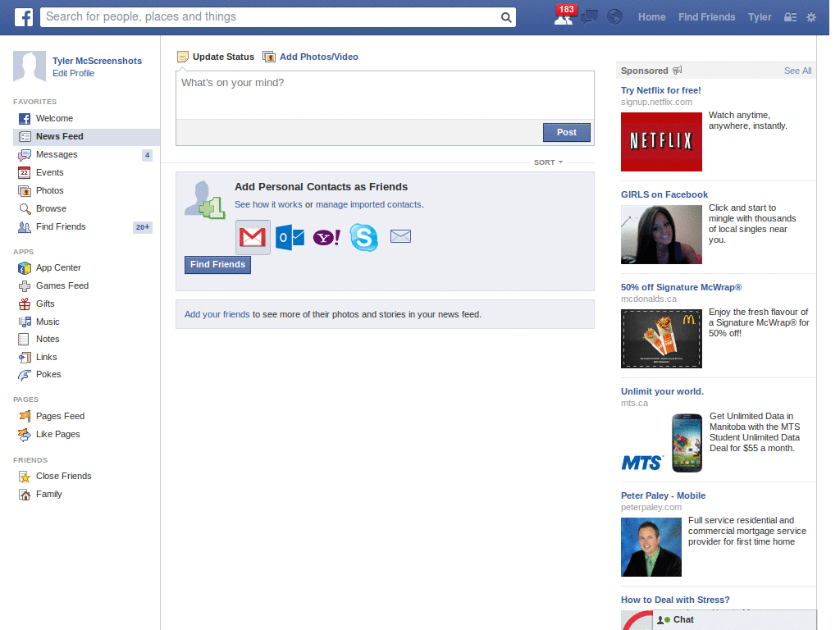The width and height of the screenshot is (840, 630).
Task: Open Find Friends in top bar
Action: [706, 17]
